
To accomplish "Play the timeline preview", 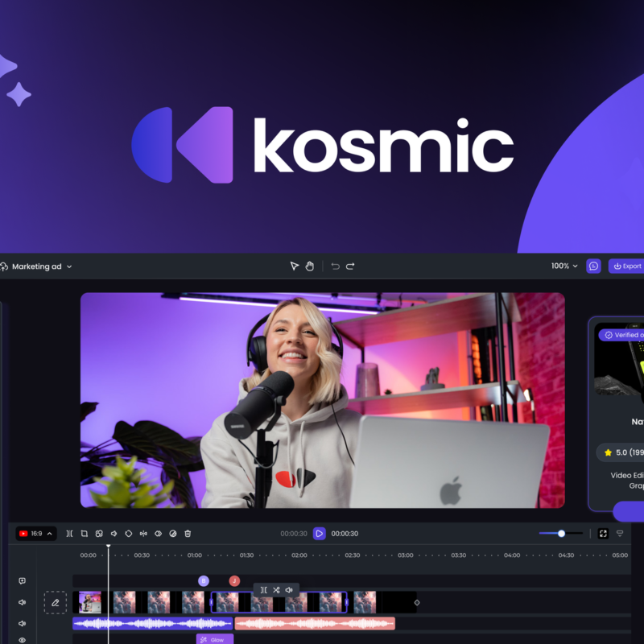I will [319, 534].
